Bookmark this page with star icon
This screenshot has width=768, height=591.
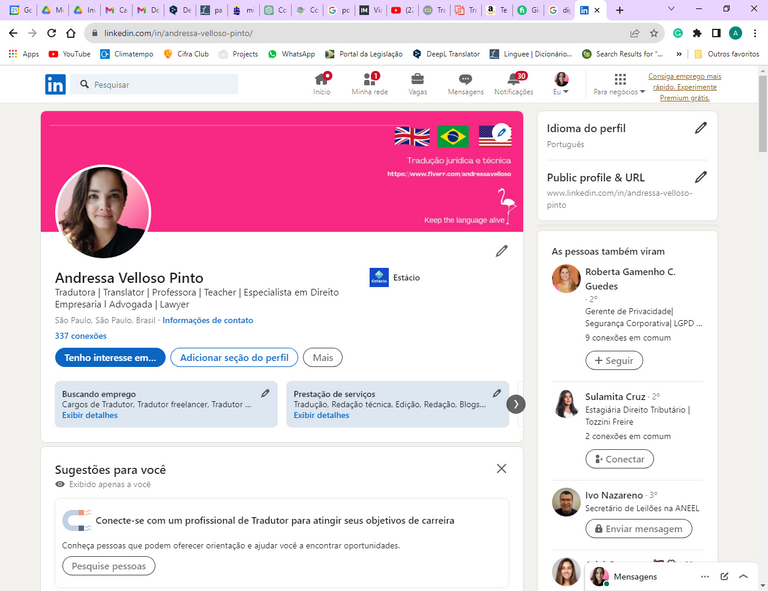click(653, 33)
